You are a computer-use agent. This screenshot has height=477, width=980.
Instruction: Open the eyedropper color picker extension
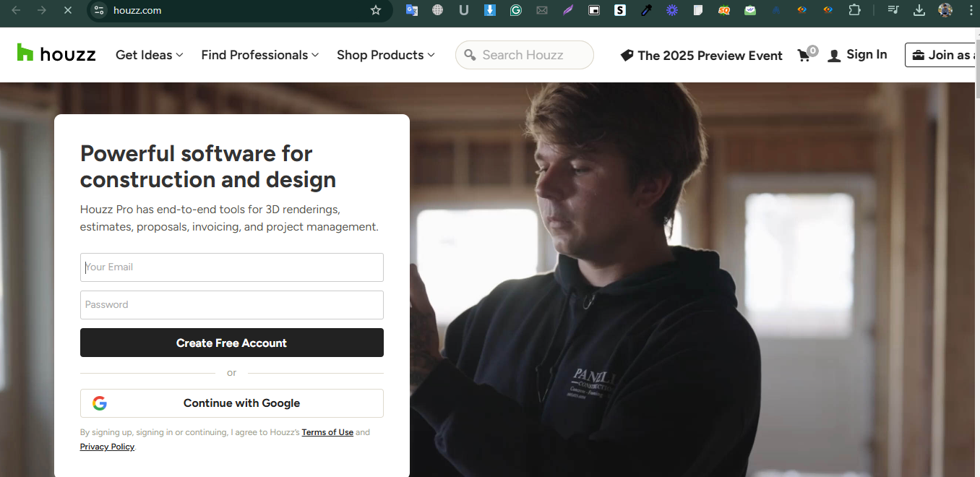tap(646, 10)
